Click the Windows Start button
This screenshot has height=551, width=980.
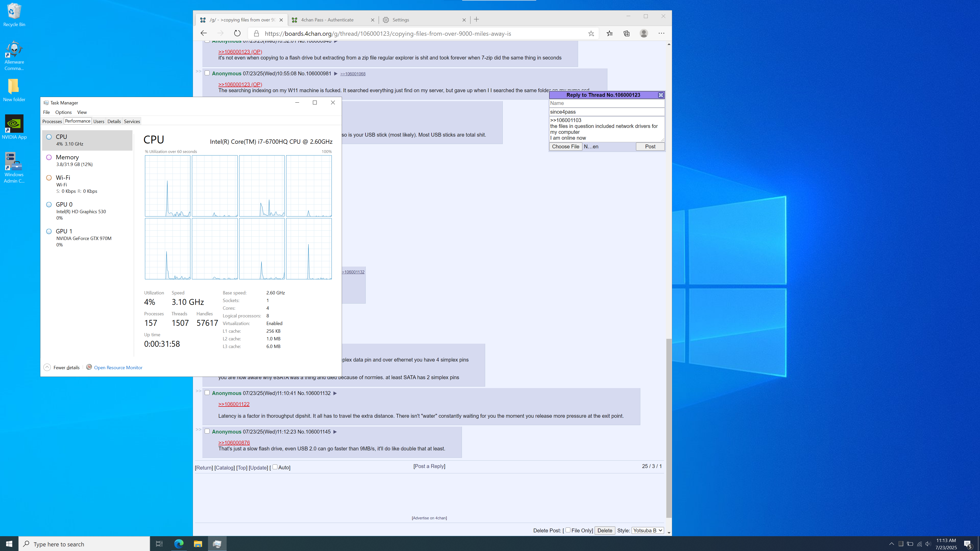click(x=9, y=544)
